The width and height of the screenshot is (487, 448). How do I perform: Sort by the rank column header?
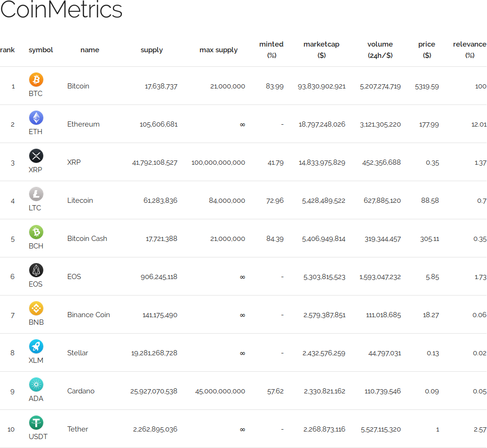pyautogui.click(x=8, y=50)
